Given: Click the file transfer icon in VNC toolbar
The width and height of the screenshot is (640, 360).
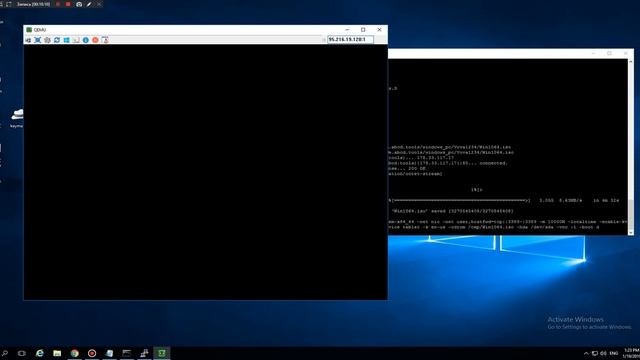Looking at the screenshot, I should (x=105, y=40).
